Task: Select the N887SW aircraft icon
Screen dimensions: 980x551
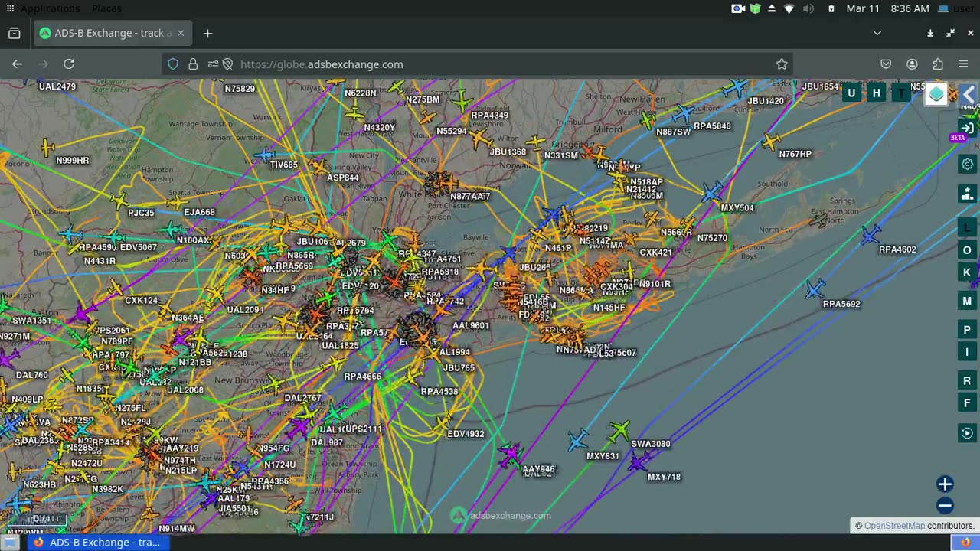Action: point(648,120)
